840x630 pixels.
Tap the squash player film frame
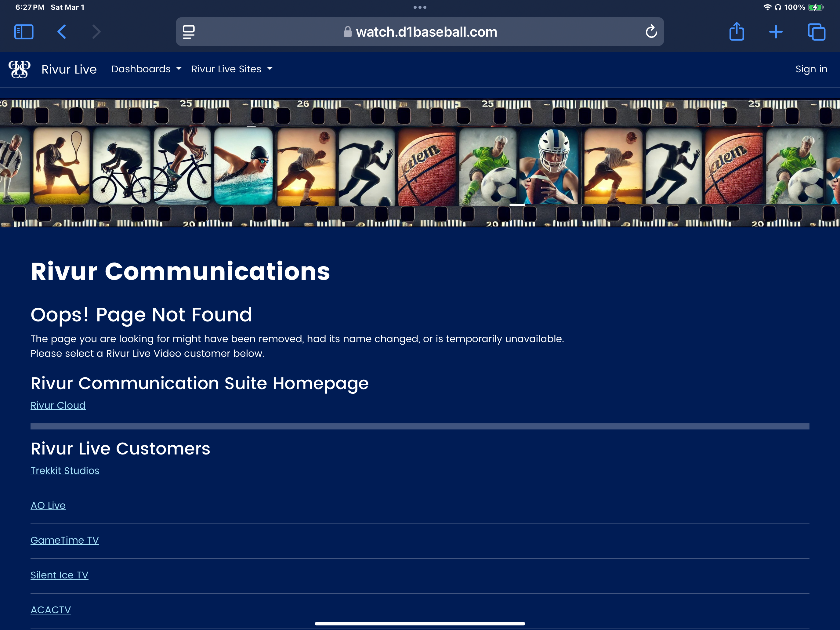tap(62, 166)
